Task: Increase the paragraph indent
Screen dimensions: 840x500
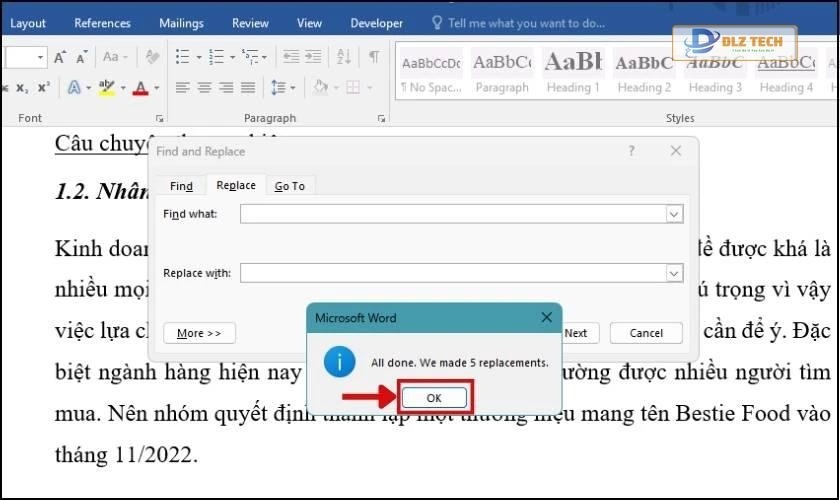Action: (x=314, y=57)
